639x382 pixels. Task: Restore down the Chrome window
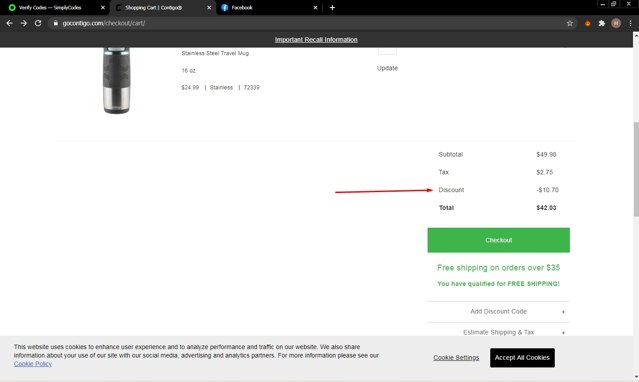click(x=613, y=4)
